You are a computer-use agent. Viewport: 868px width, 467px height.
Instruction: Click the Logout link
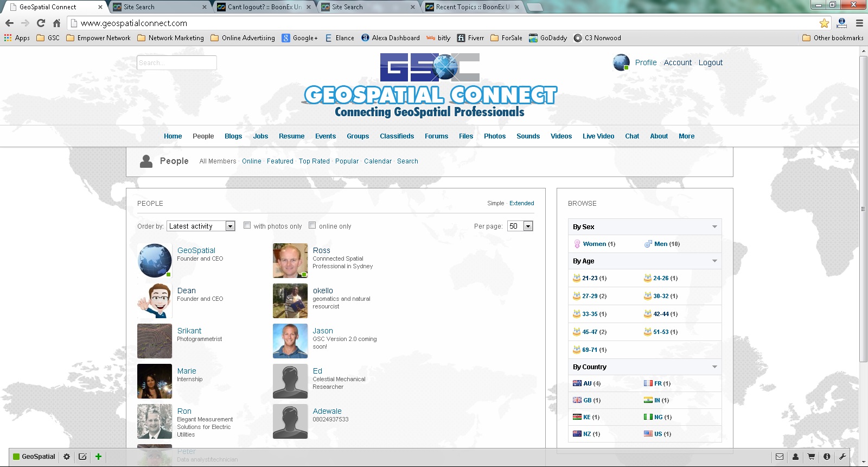pos(710,62)
